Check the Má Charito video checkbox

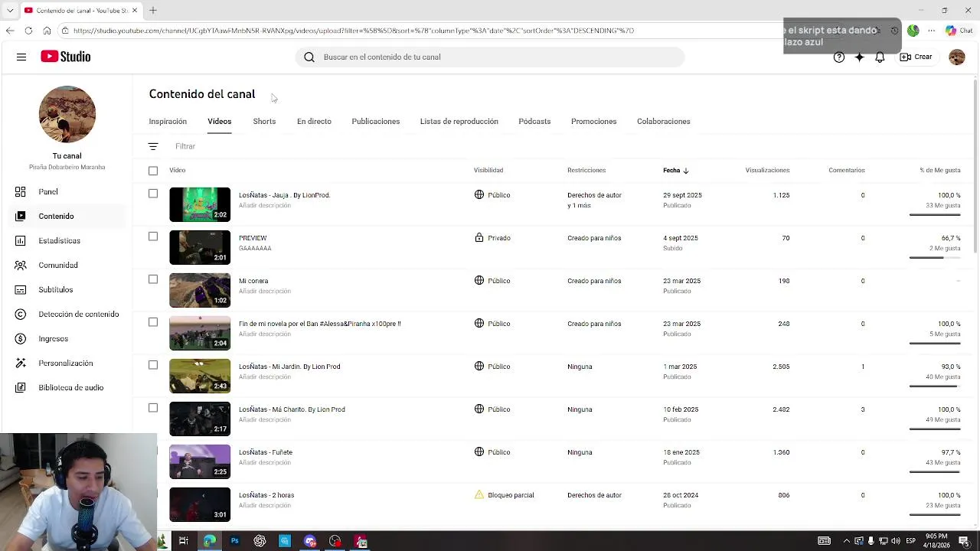(153, 408)
